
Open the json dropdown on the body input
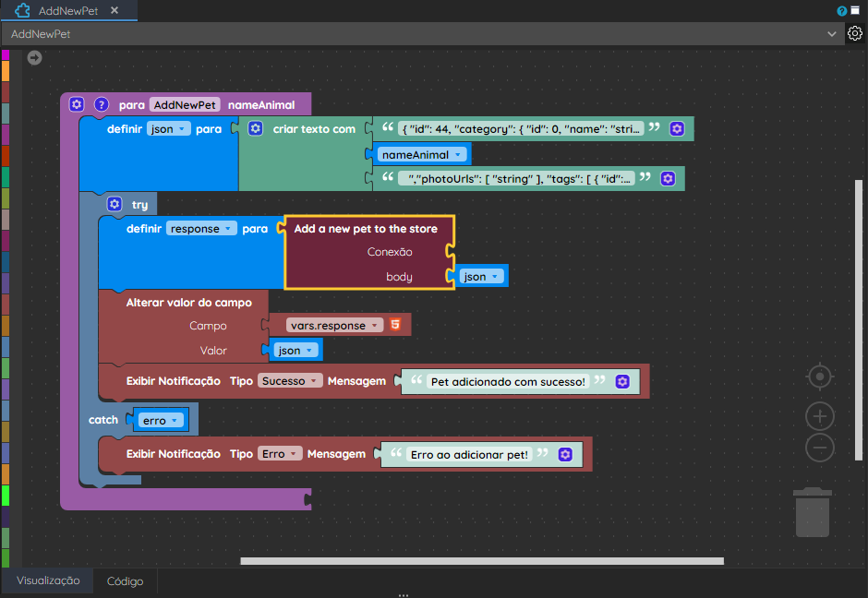point(482,277)
